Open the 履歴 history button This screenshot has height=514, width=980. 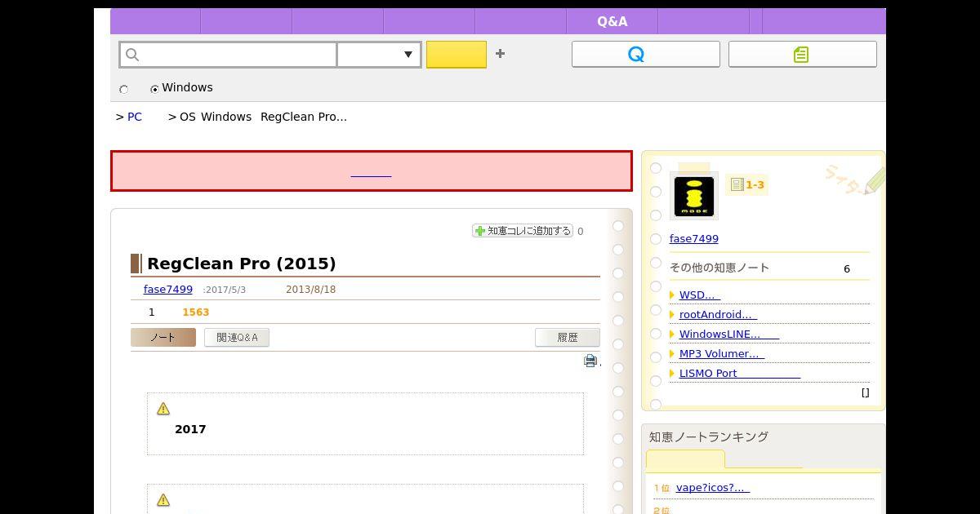click(568, 338)
